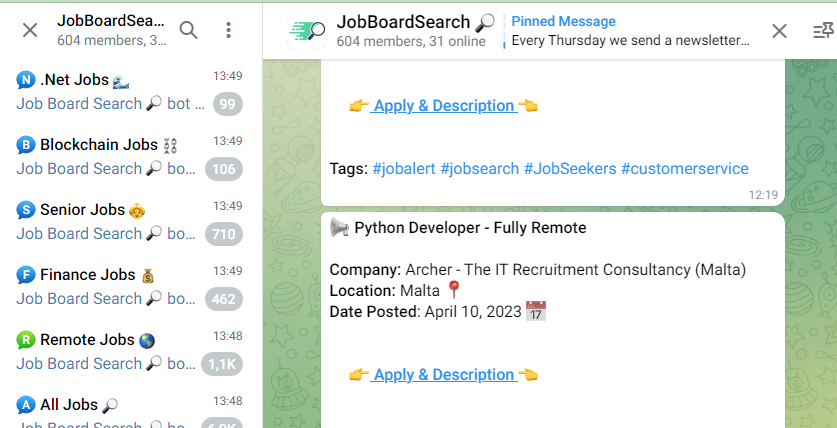This screenshot has height=428, width=837.
Task: Open the #JobSeekers hashtag
Action: point(569,169)
